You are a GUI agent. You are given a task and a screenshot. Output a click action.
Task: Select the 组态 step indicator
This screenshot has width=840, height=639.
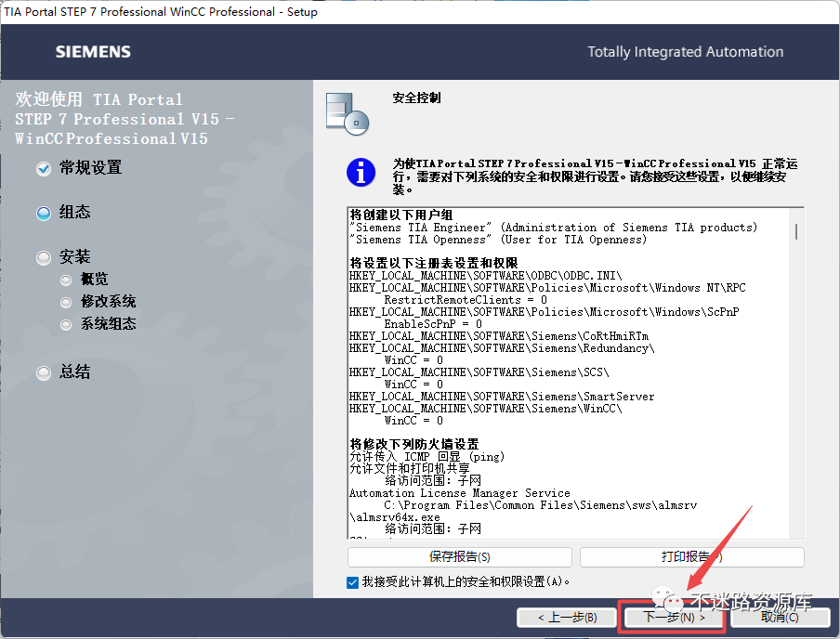(x=44, y=214)
